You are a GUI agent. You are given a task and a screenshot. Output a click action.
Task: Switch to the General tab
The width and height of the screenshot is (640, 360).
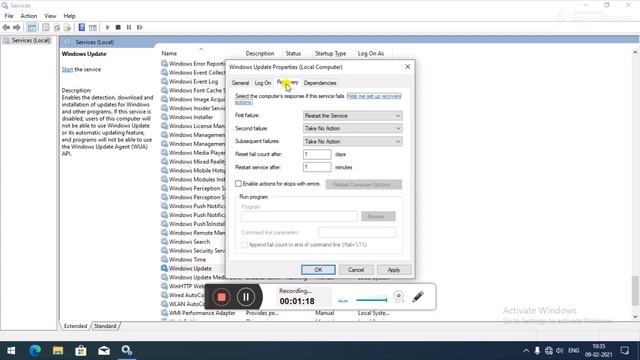point(240,83)
